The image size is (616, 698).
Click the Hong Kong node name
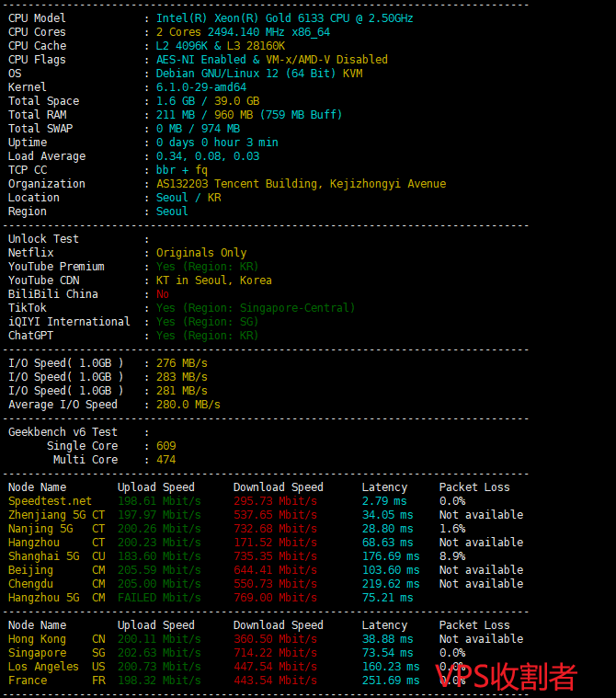click(x=37, y=639)
